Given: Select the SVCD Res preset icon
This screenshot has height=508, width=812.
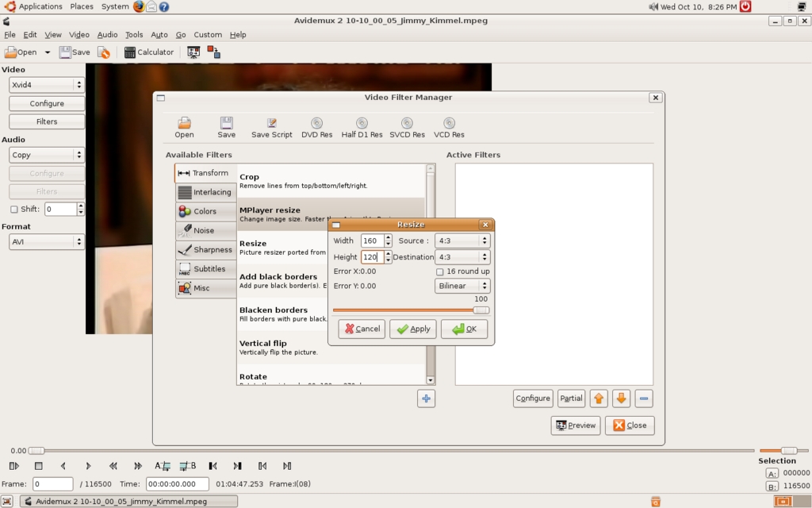Looking at the screenshot, I should pos(407,123).
